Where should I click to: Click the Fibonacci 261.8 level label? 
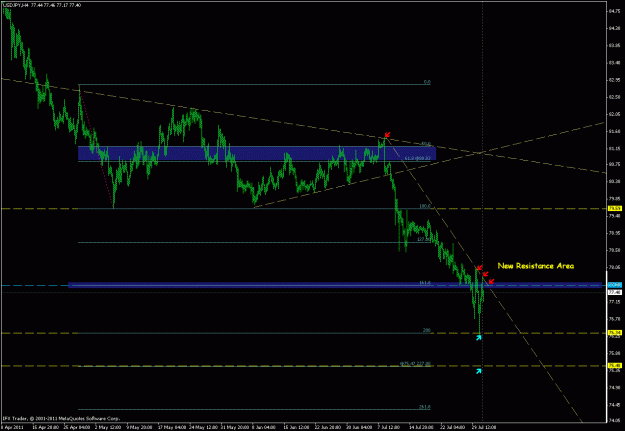pyautogui.click(x=425, y=407)
